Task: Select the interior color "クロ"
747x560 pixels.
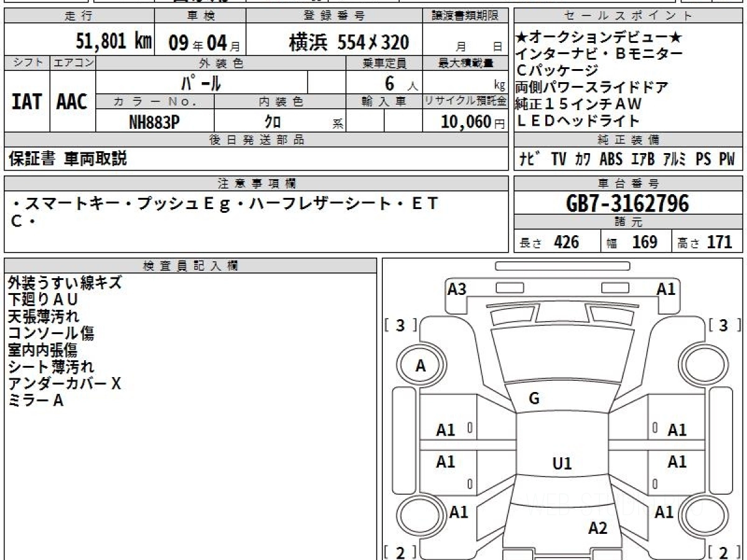Action: [272, 123]
